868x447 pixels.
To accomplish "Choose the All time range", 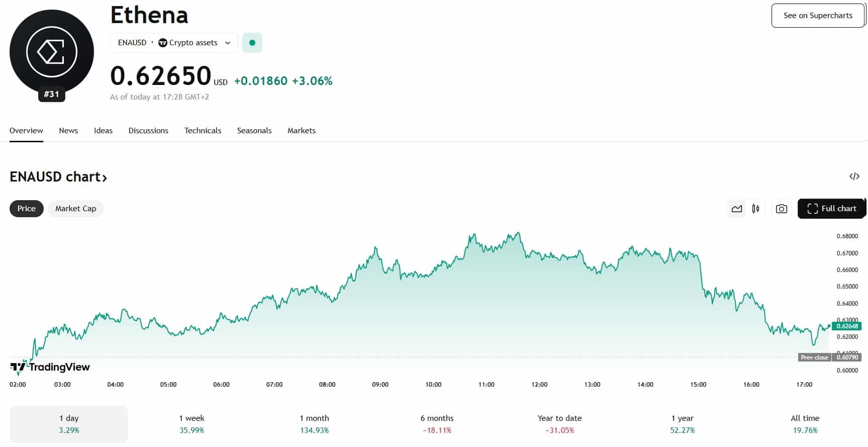I will pos(805,424).
